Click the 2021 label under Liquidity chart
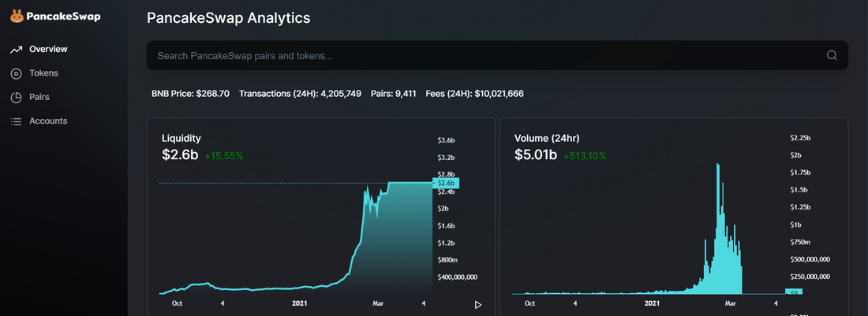 (x=299, y=304)
